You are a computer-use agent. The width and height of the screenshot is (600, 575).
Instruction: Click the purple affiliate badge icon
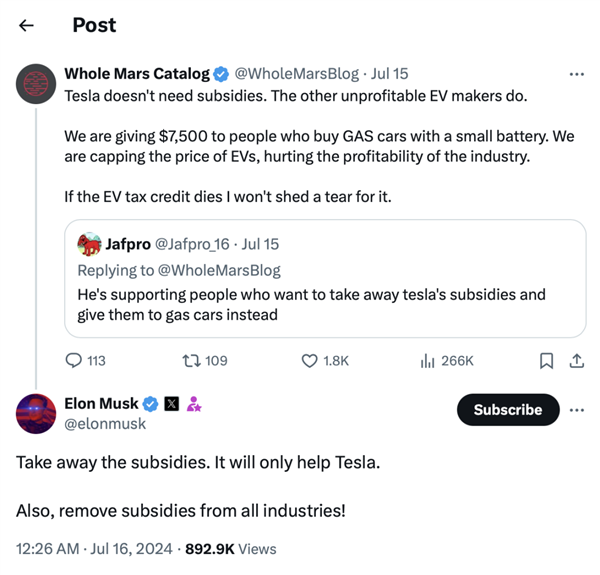coord(194,404)
